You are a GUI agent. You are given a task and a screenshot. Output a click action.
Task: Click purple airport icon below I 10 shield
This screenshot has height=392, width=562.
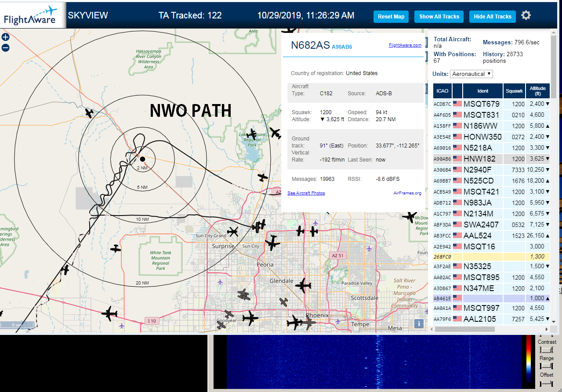pyautogui.click(x=122, y=326)
